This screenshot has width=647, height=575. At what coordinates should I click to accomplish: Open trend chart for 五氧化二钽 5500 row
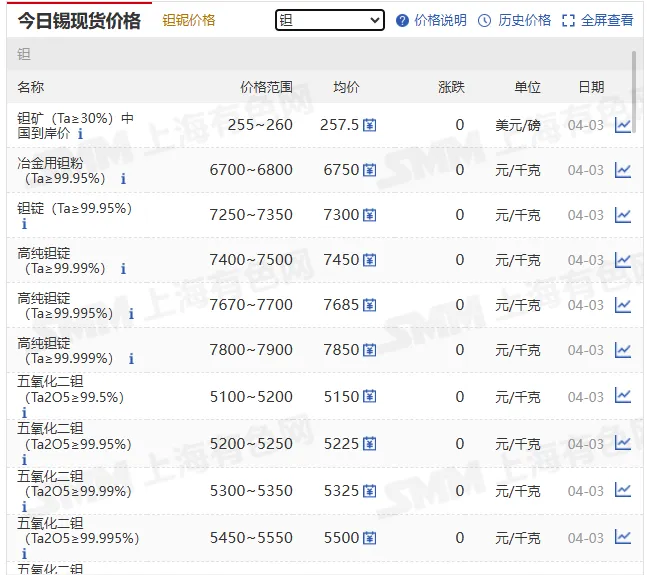[x=623, y=537]
